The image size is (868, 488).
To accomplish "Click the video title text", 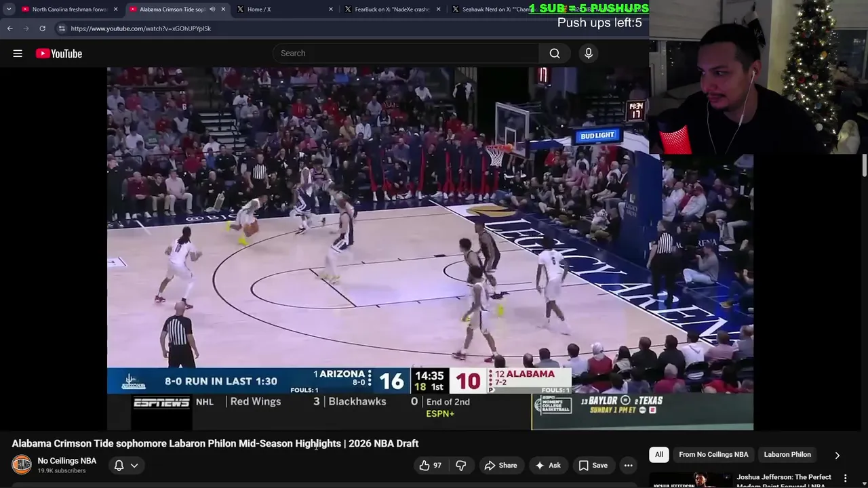I will tap(215, 443).
